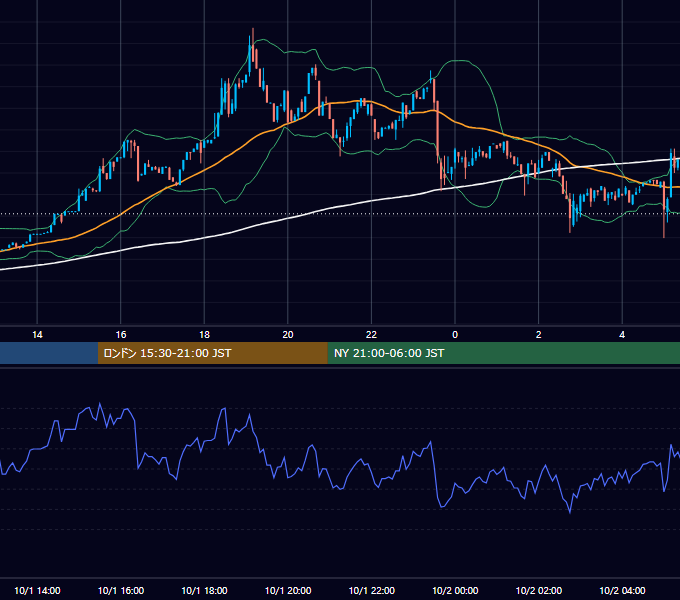Click the 0 hour axis label
680x600 pixels.
pyautogui.click(x=455, y=335)
